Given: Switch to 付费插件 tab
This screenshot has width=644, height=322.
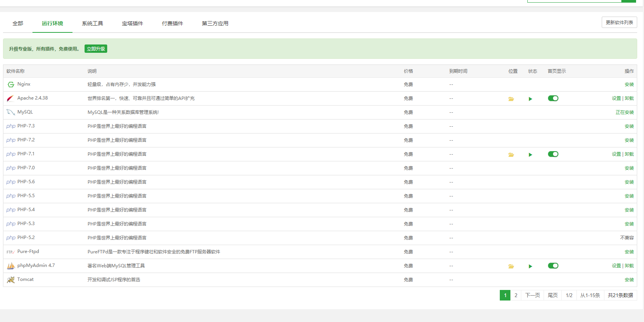Looking at the screenshot, I should pos(173,23).
